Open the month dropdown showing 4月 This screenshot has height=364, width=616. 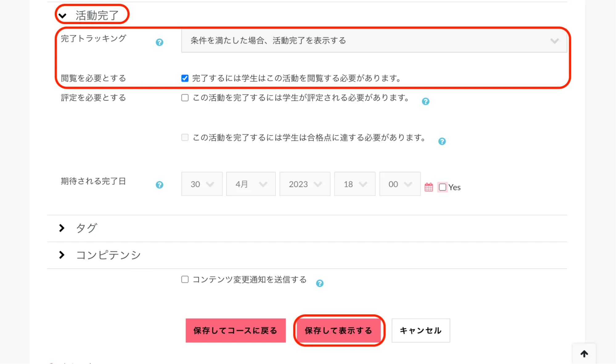click(x=251, y=184)
